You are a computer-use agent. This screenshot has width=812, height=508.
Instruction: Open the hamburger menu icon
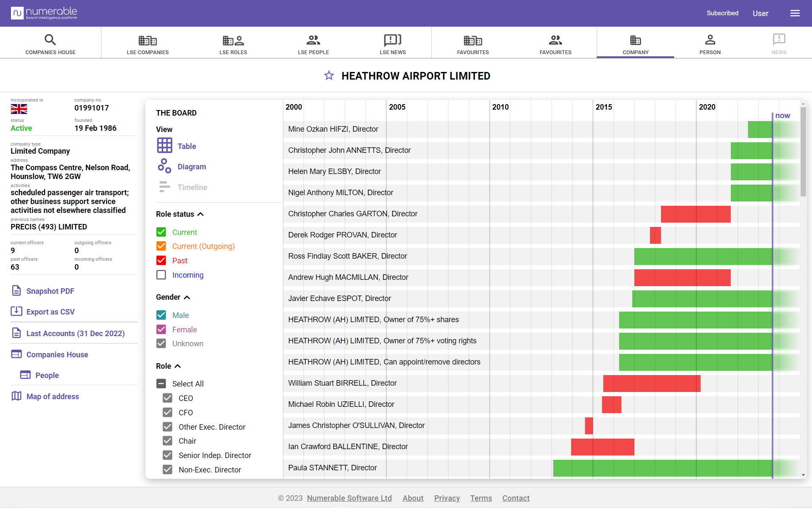795,13
